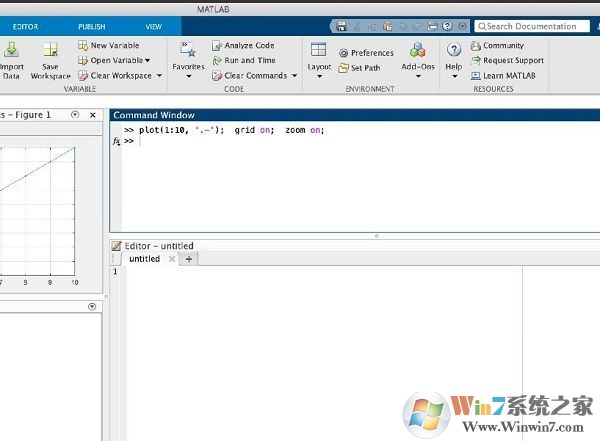Click the Paste icon in quick access toolbar
This screenshot has width=600, height=441.
point(387,26)
